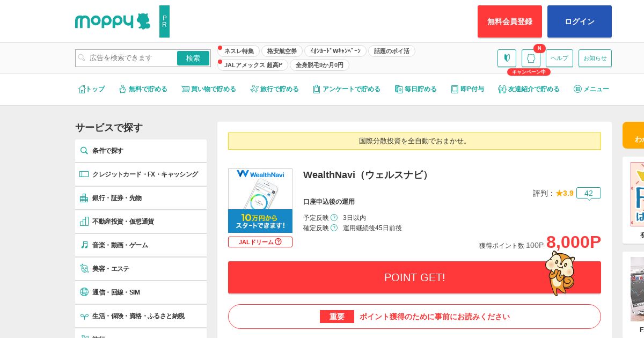
Task: Open 不動産投資・仮想通貨 category
Action: click(141, 222)
